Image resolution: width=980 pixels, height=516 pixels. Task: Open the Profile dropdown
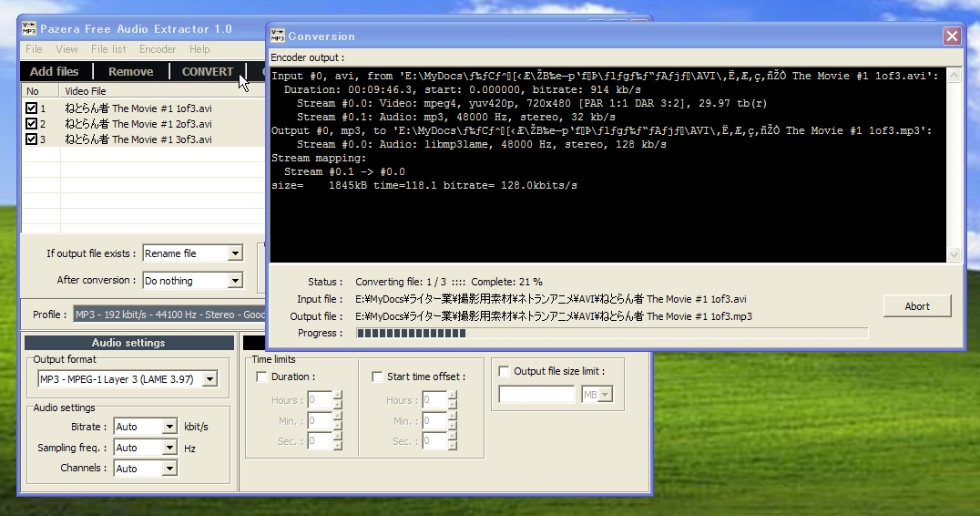168,315
